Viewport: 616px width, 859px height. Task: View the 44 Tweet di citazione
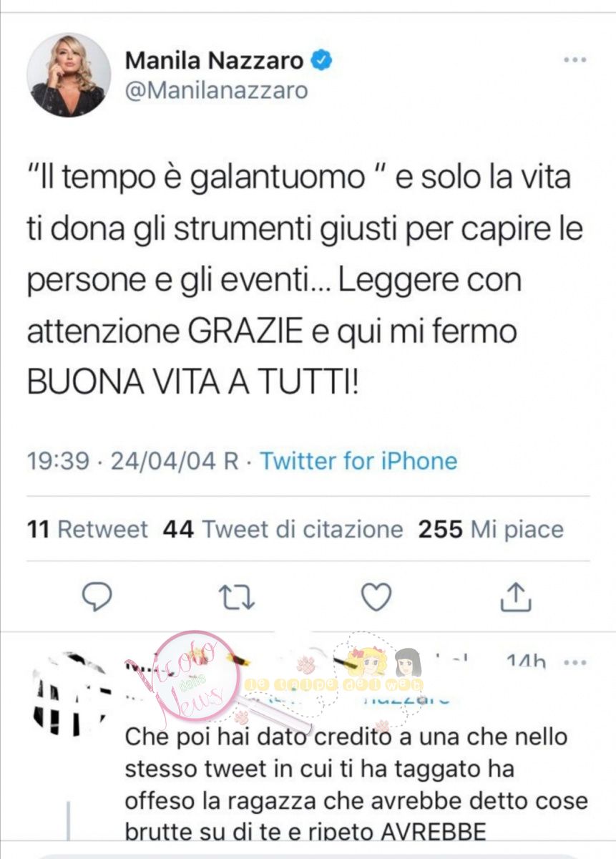point(283,530)
